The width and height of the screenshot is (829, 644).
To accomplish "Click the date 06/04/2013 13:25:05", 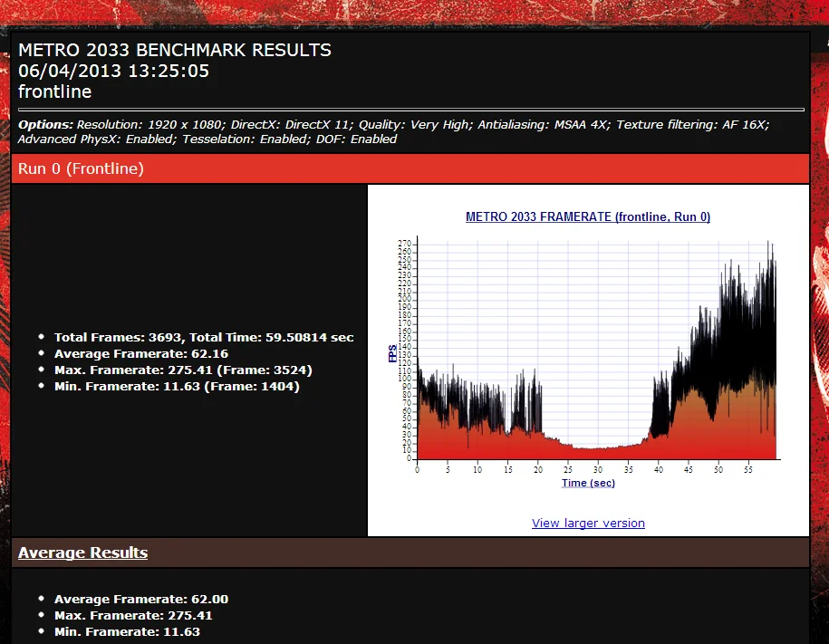I will [x=113, y=71].
